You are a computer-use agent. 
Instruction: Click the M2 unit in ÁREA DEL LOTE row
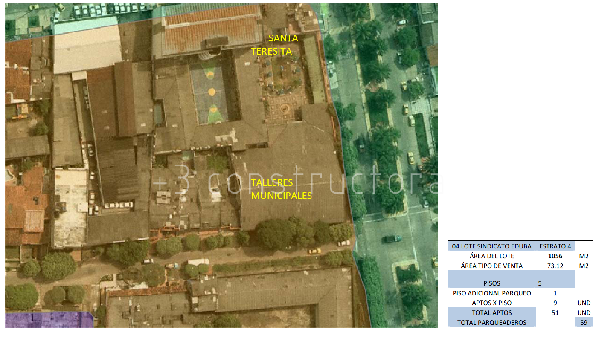[584, 256]
